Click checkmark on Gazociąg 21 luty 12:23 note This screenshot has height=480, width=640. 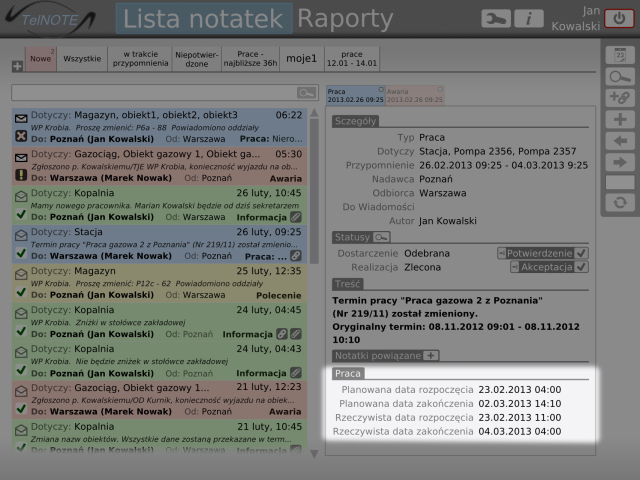[21, 409]
